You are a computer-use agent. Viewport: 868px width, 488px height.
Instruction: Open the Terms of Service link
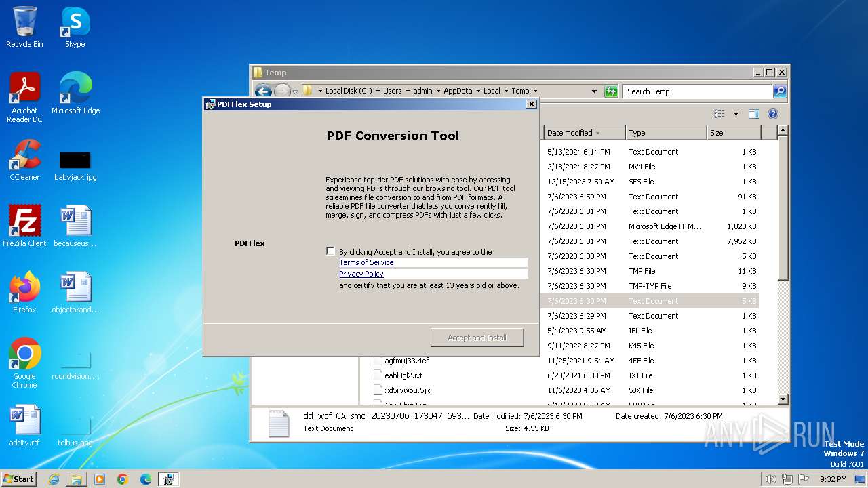coord(366,262)
